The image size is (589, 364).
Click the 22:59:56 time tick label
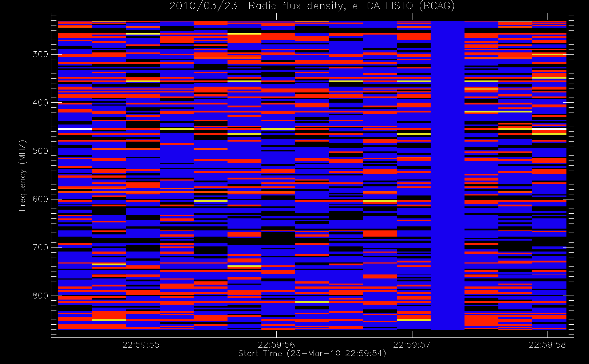coord(276,345)
